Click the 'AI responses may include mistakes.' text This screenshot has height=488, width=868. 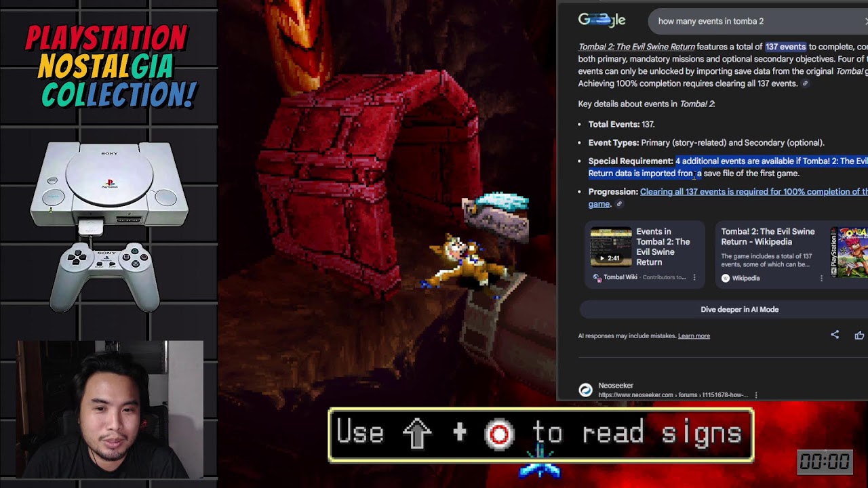[627, 335]
